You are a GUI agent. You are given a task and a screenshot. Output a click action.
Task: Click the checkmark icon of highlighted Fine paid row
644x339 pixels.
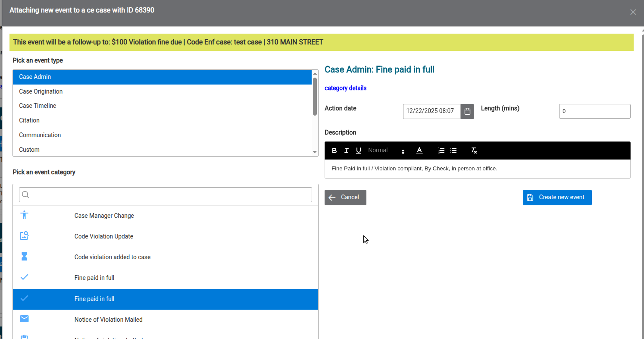click(24, 298)
